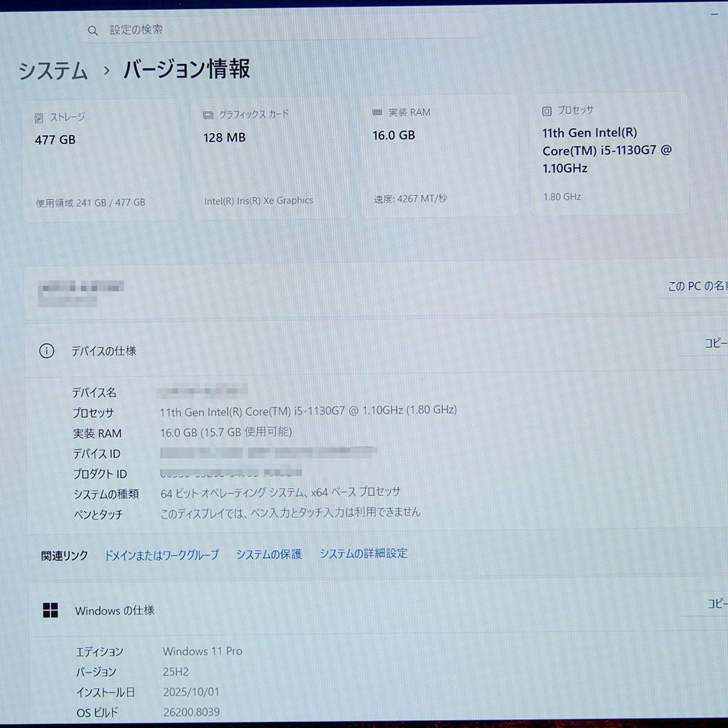Click the プロダクト ID label

click(x=100, y=474)
